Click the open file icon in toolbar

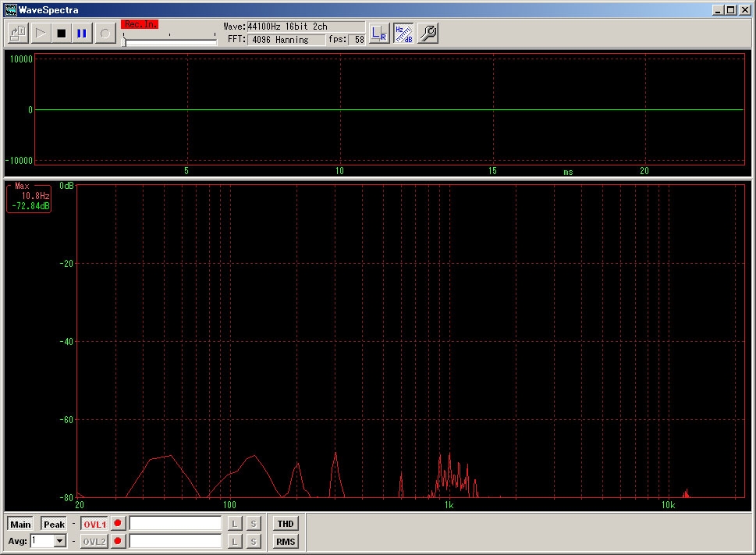pos(18,34)
